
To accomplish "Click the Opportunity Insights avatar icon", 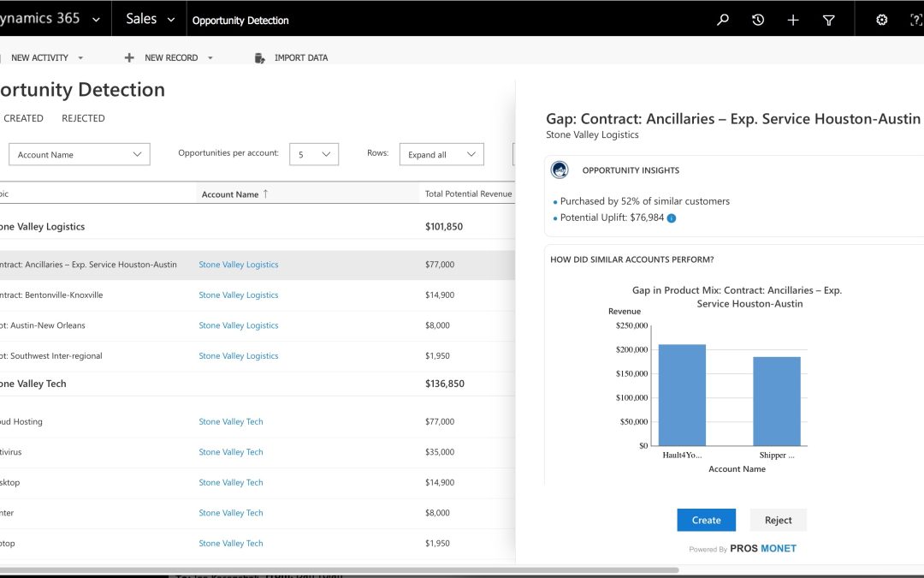I will (560, 170).
